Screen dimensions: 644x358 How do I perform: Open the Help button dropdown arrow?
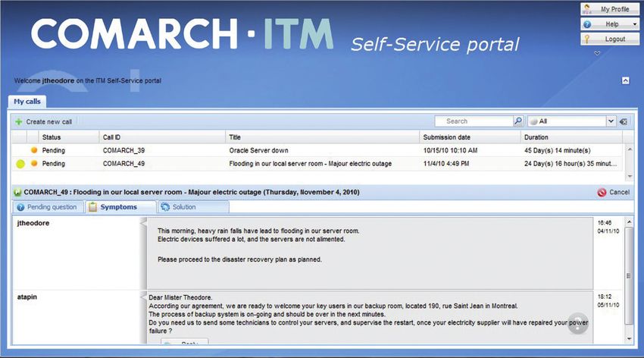[635, 25]
